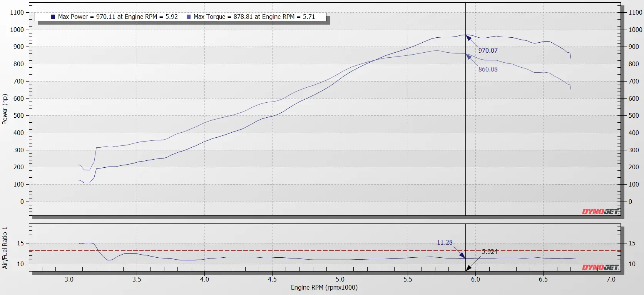Click the 6.5 RPM axis label

(543, 279)
